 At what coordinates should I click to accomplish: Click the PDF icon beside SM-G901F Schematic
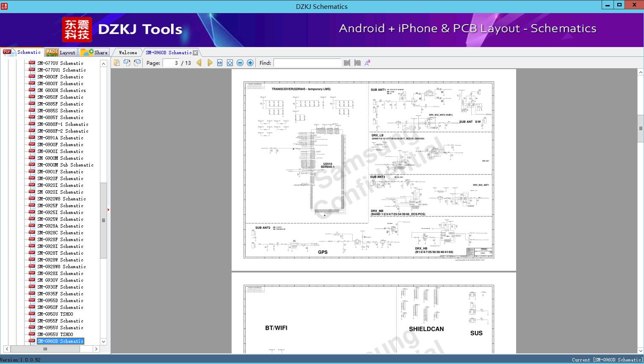pyautogui.click(x=32, y=172)
